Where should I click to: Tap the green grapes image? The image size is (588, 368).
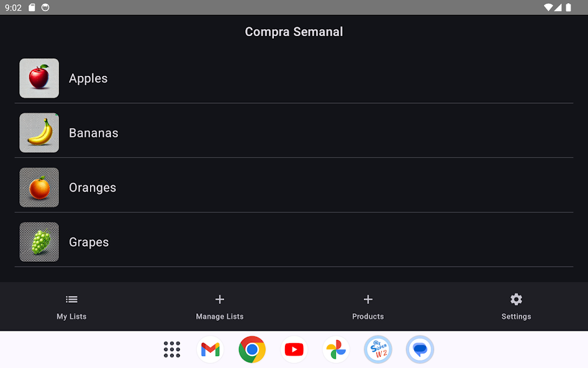click(39, 242)
